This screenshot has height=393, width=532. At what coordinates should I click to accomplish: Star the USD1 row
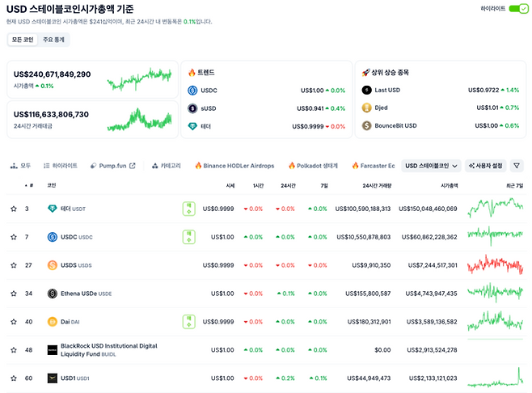coord(14,378)
